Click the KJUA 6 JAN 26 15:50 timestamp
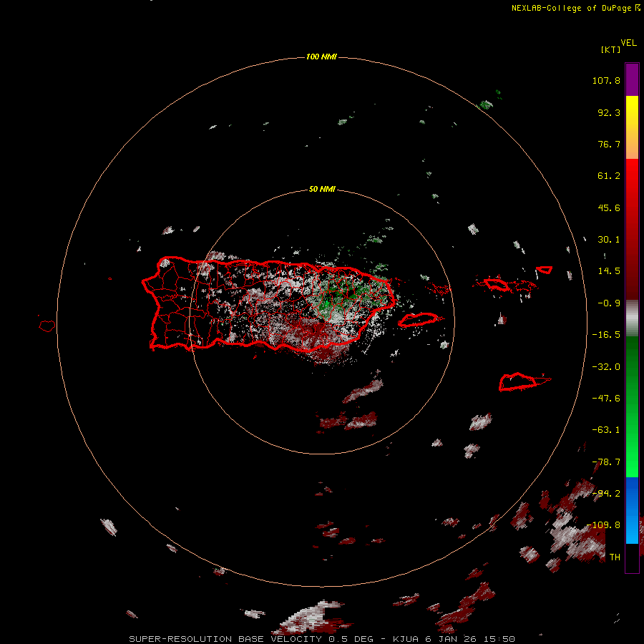 [x=454, y=639]
